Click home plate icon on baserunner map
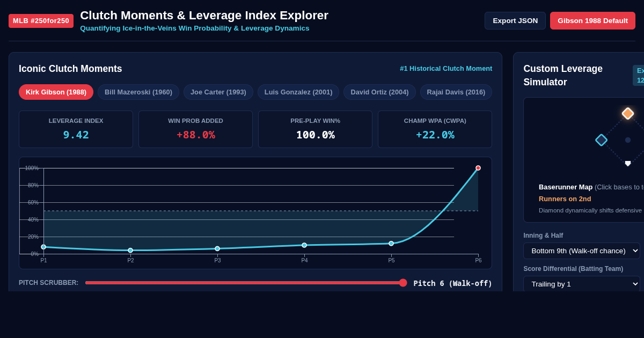This screenshot has width=644, height=338. point(628,164)
